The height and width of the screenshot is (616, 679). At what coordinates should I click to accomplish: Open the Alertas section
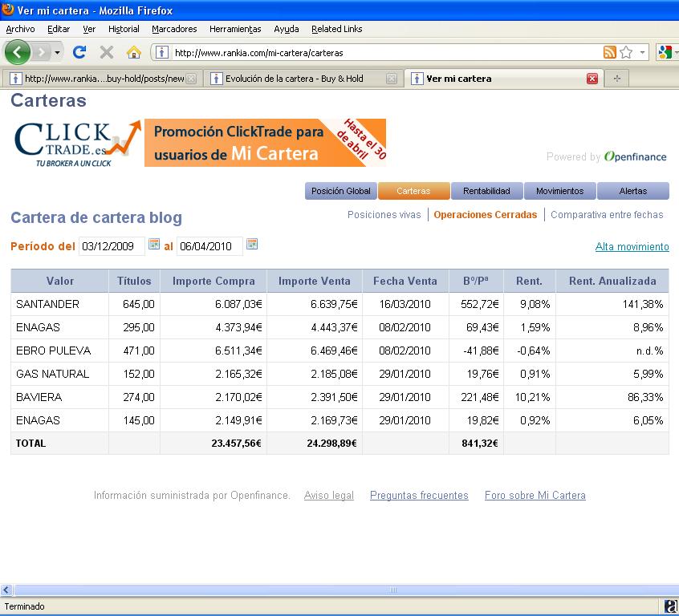tap(633, 191)
